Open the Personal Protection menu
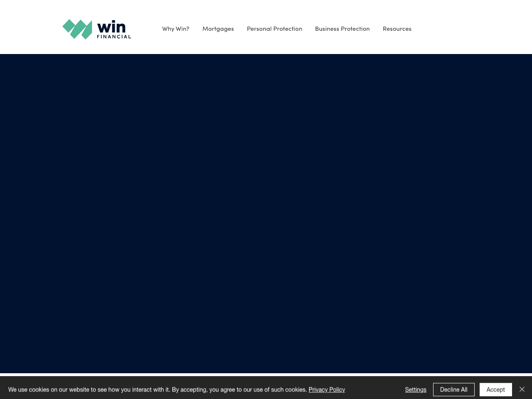Image resolution: width=532 pixels, height=399 pixels. [x=274, y=29]
